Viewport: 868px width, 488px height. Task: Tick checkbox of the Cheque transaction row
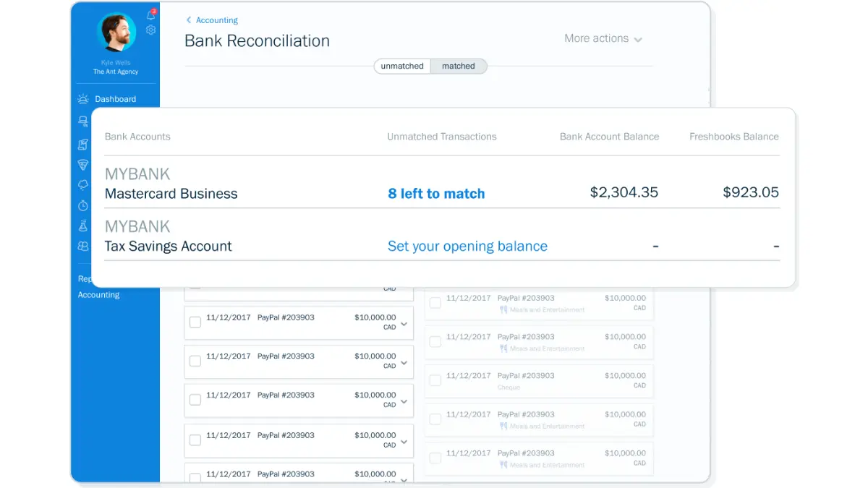click(435, 380)
